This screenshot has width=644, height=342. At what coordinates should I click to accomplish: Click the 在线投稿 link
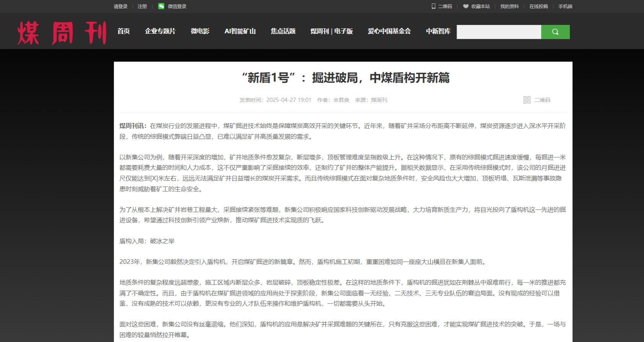pyautogui.click(x=538, y=6)
